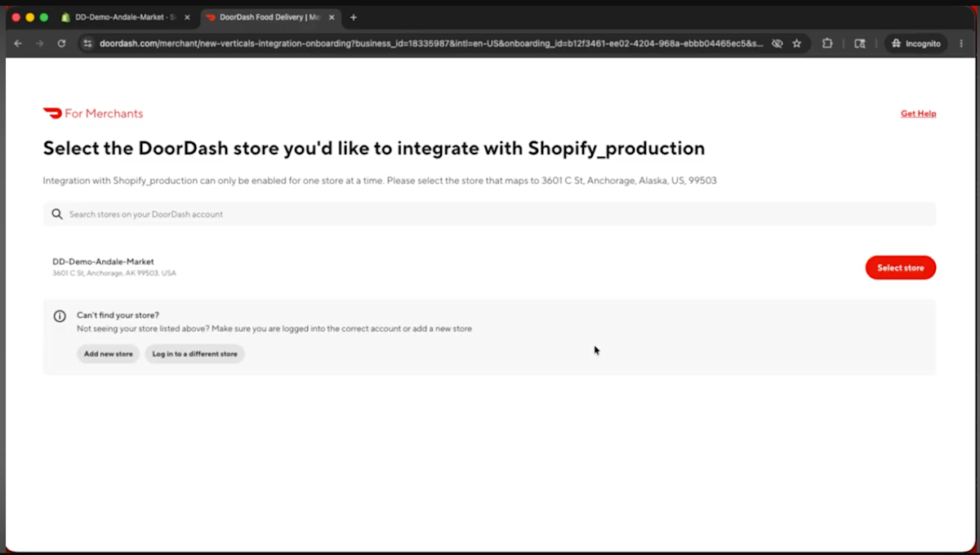Go back using the browser back arrow
The width and height of the screenshot is (980, 555).
(18, 43)
